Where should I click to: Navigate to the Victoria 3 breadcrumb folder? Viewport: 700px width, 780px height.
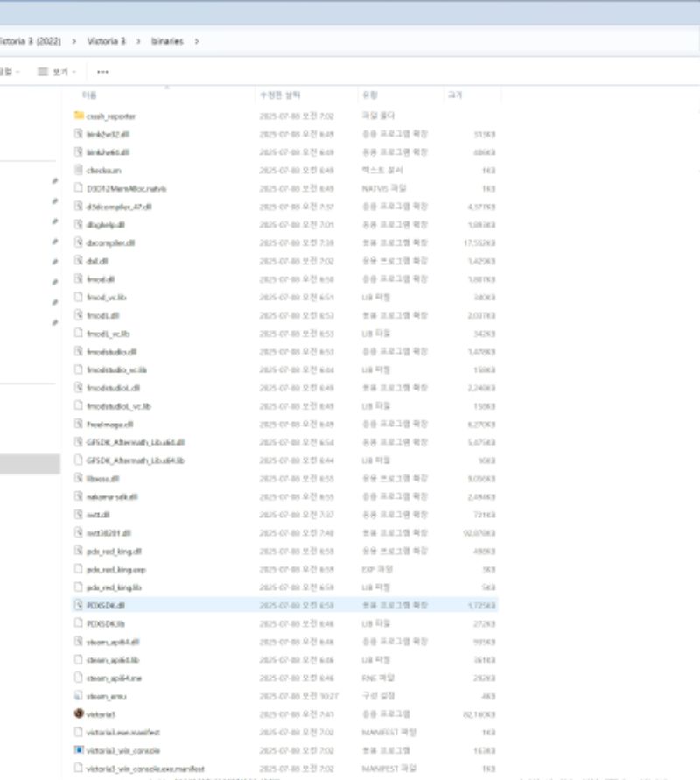[107, 41]
